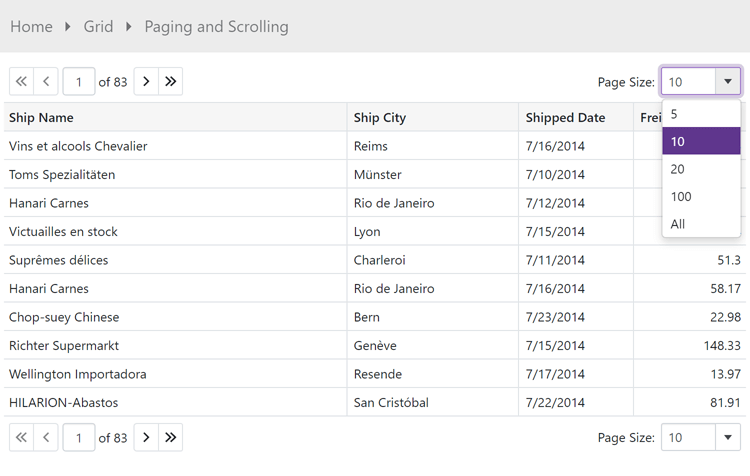Screen dimensions: 750x476
Task: Go to first page using top pager
Action: click(x=21, y=82)
